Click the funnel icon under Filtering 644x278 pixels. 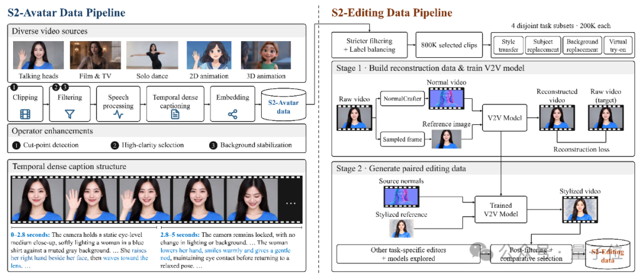point(69,114)
